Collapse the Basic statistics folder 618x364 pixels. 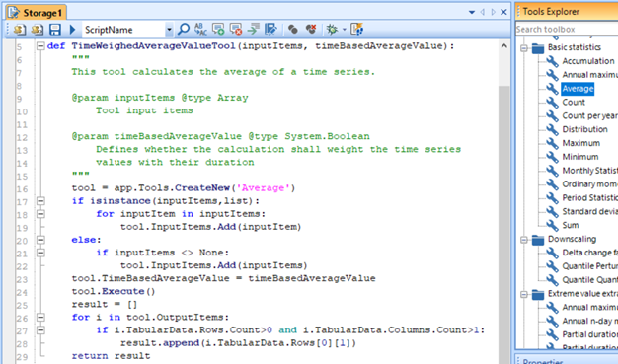pyautogui.click(x=524, y=48)
